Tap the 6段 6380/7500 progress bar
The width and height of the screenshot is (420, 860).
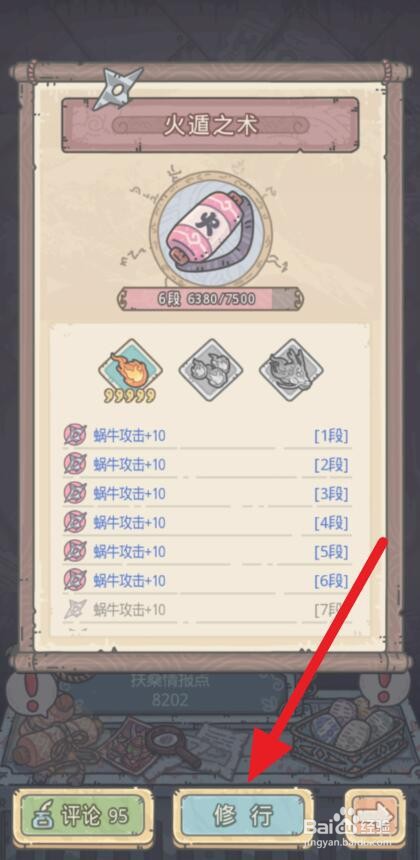tap(210, 299)
